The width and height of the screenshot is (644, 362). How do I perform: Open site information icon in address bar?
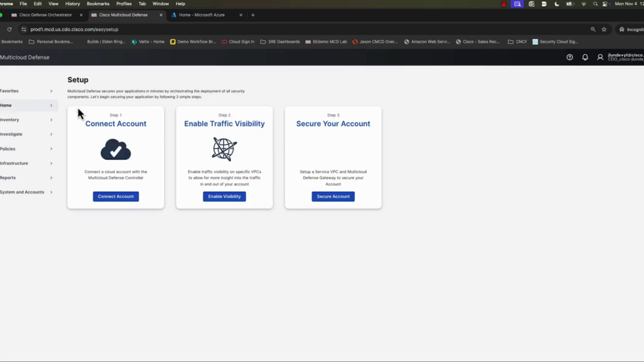(23, 29)
